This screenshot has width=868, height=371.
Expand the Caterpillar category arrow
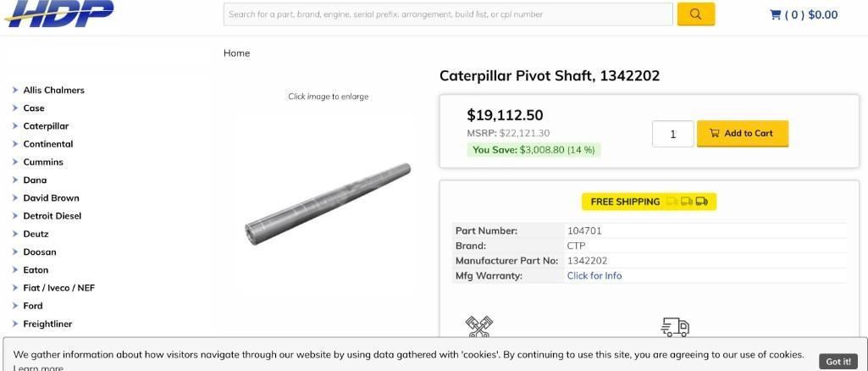(15, 126)
